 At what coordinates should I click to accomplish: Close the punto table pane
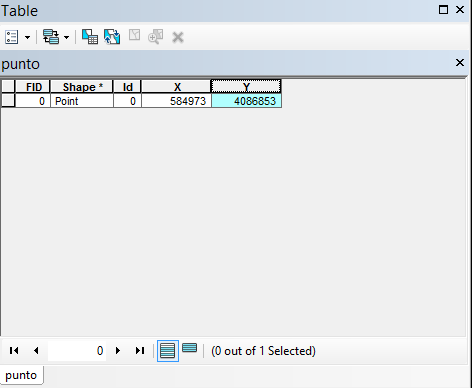(460, 62)
